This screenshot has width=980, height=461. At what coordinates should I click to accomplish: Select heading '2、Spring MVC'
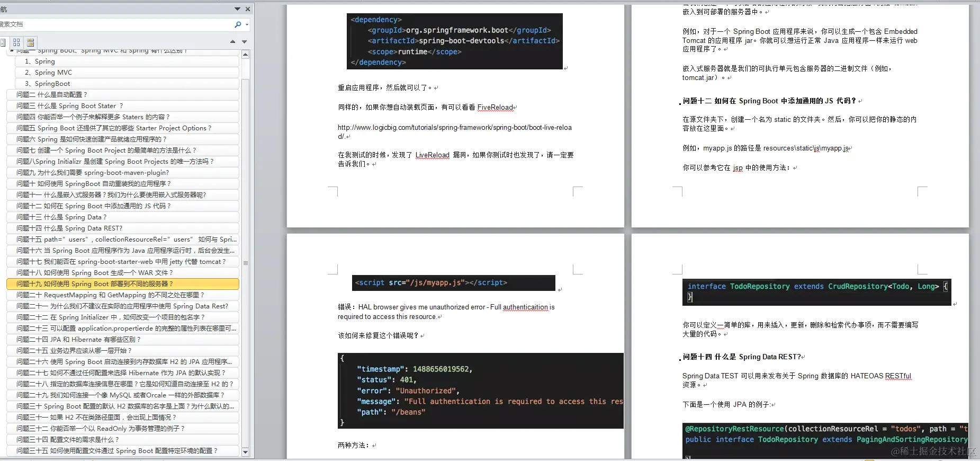point(127,73)
